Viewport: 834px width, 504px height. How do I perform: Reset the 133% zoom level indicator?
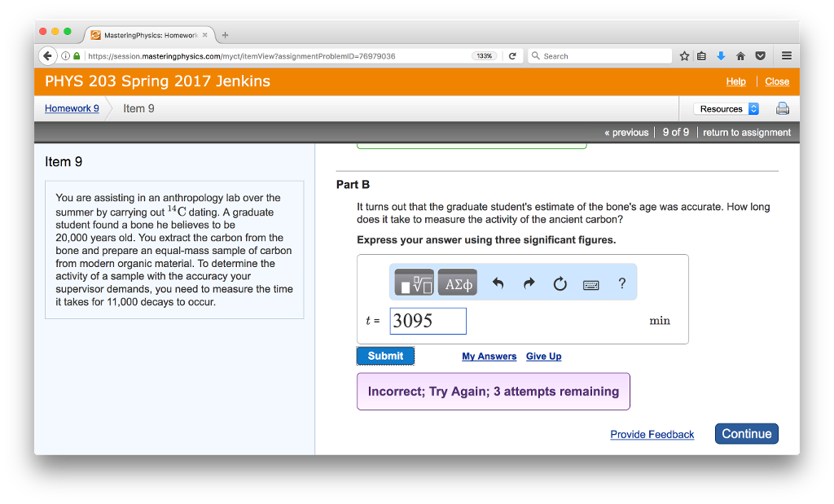pos(484,56)
